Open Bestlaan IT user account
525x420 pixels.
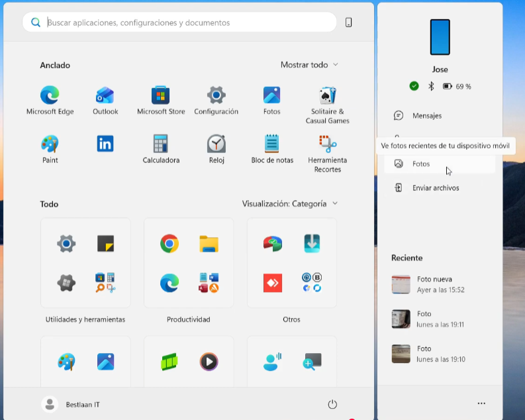[x=71, y=404]
